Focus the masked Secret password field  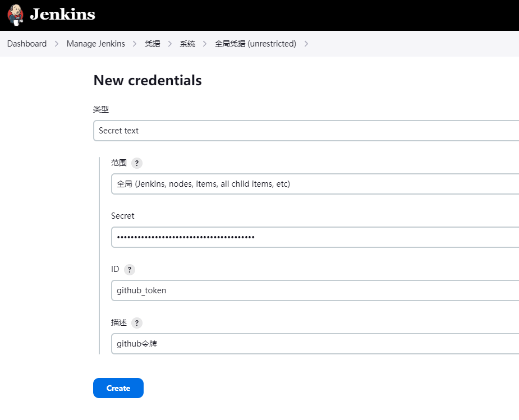coord(315,237)
